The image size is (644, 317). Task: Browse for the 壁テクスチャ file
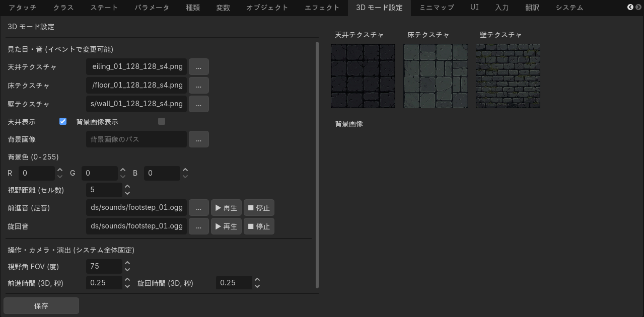(x=199, y=104)
